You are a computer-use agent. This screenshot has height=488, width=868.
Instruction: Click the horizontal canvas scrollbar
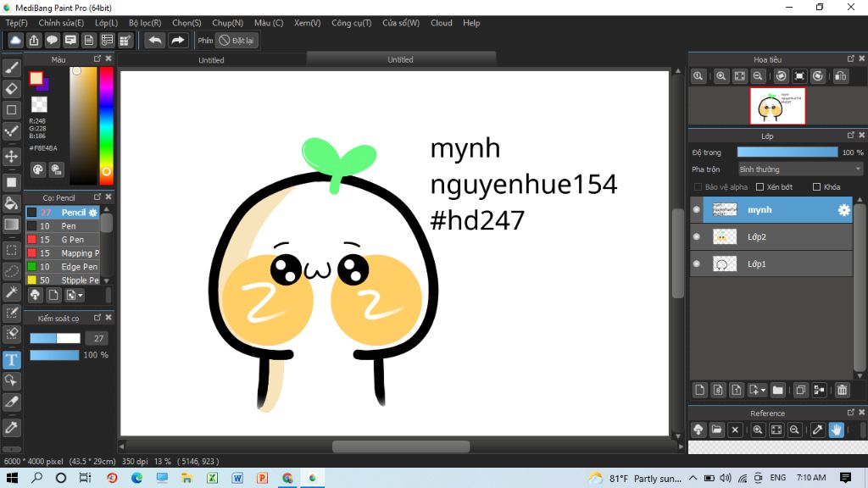(x=401, y=446)
